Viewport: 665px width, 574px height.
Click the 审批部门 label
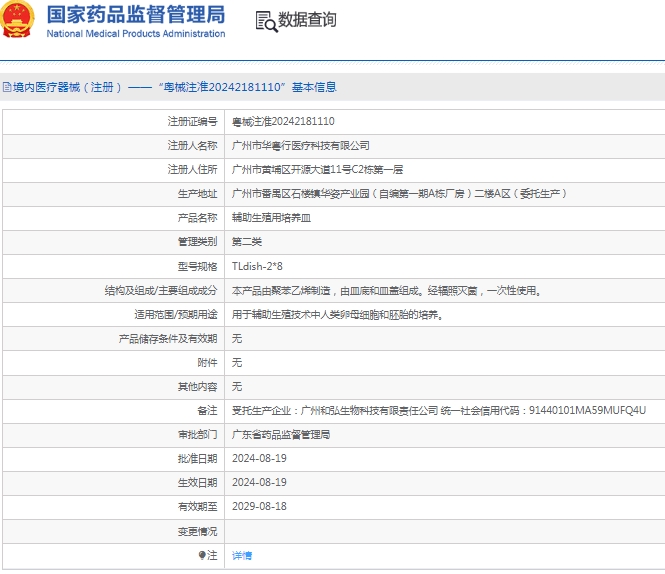click(x=197, y=434)
